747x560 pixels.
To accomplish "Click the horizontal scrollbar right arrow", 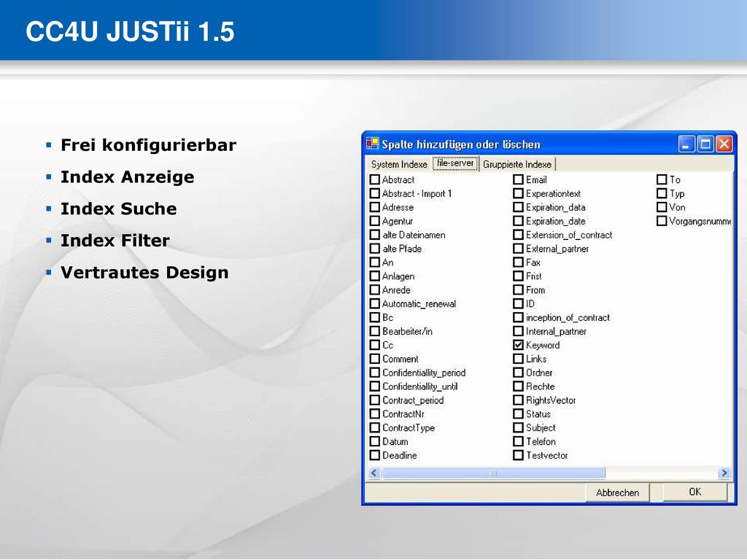I will (x=724, y=472).
